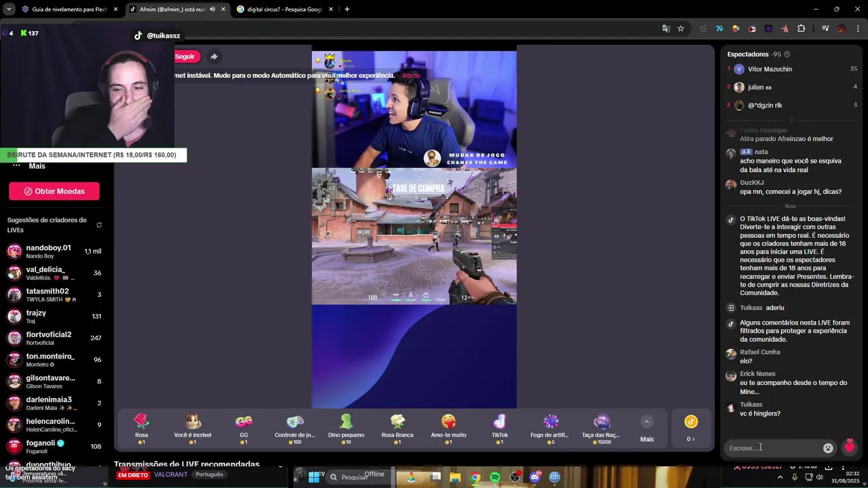Click the Seguir follow button
The width and height of the screenshot is (868, 488).
click(187, 56)
